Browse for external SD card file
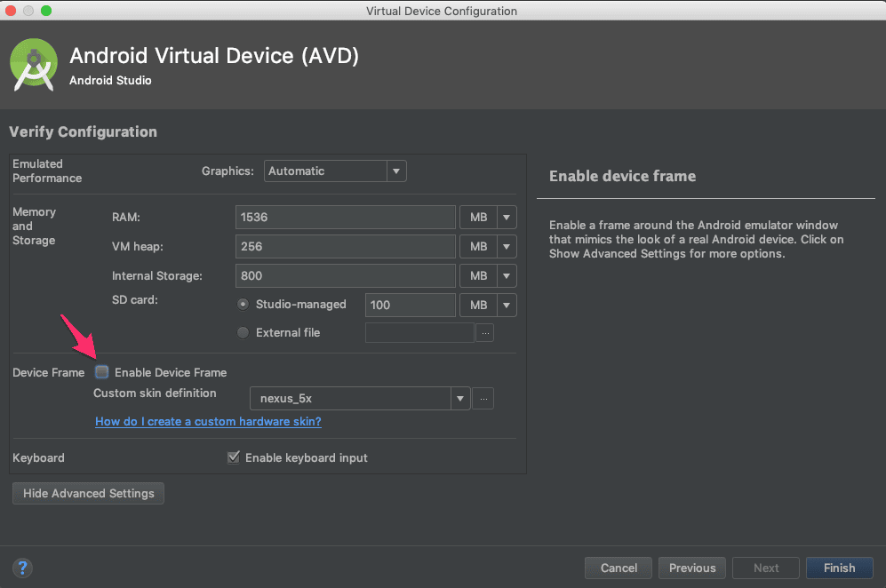 click(485, 333)
